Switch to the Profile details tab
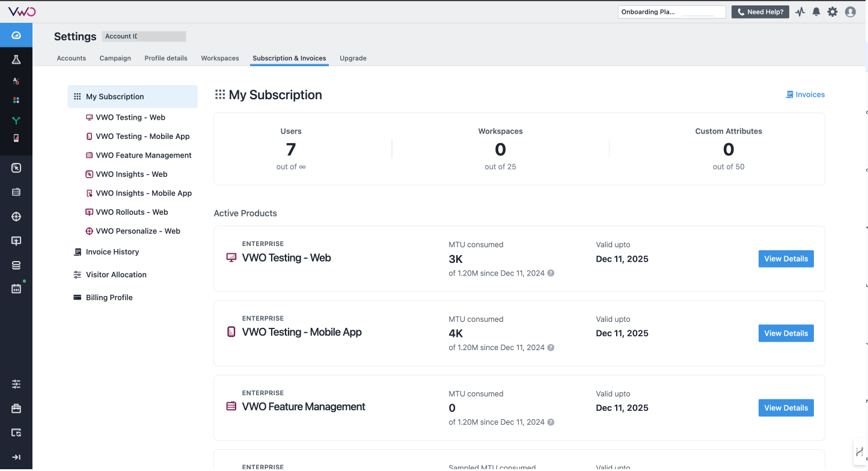This screenshot has width=868, height=471. (166, 58)
